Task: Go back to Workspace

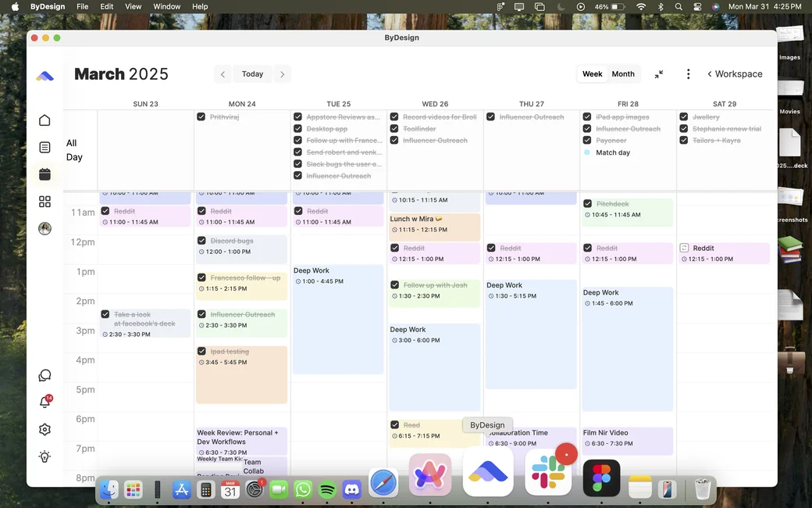Action: click(x=735, y=74)
